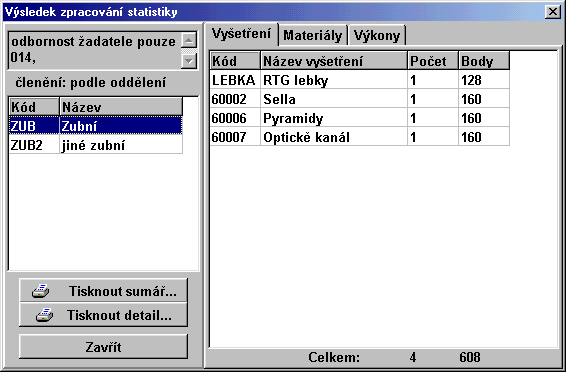
Task: Click Počet value in RTG lebky row
Action: point(433,80)
